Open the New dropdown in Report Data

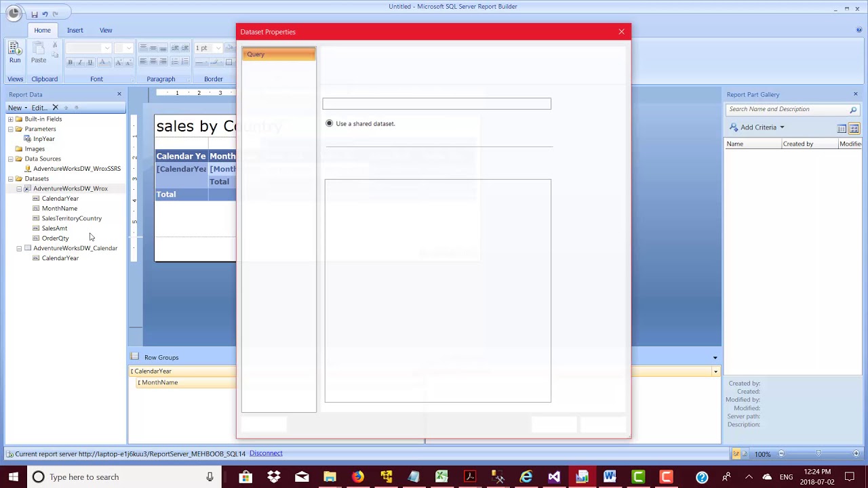18,108
